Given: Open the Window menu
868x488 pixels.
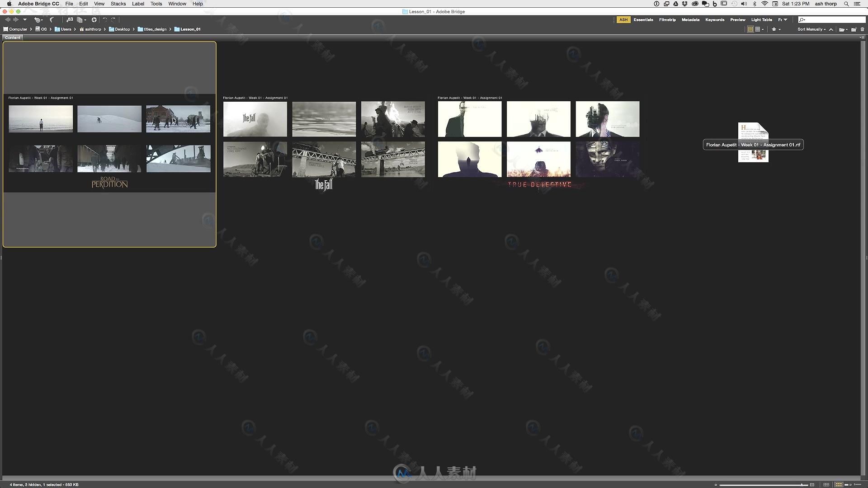Looking at the screenshot, I should coord(177,4).
